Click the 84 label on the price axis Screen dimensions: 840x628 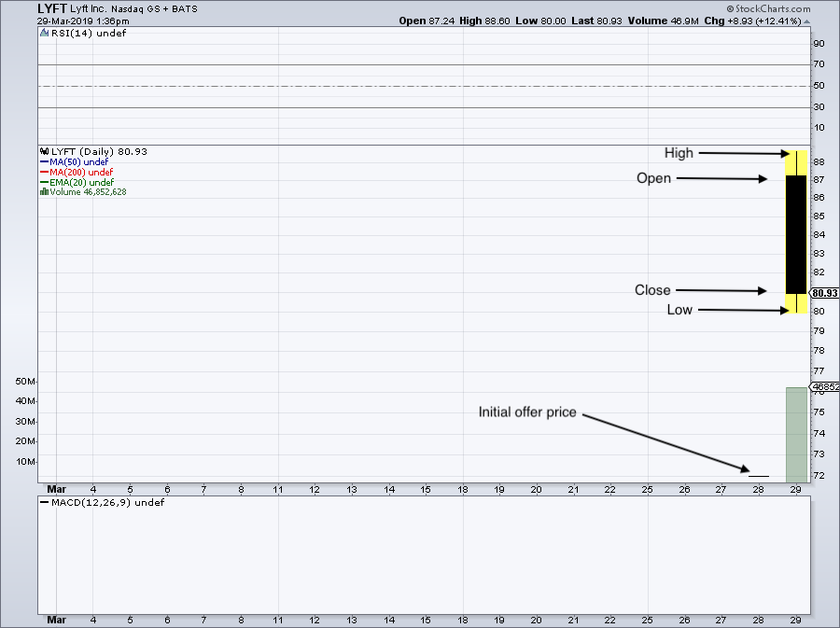819,234
